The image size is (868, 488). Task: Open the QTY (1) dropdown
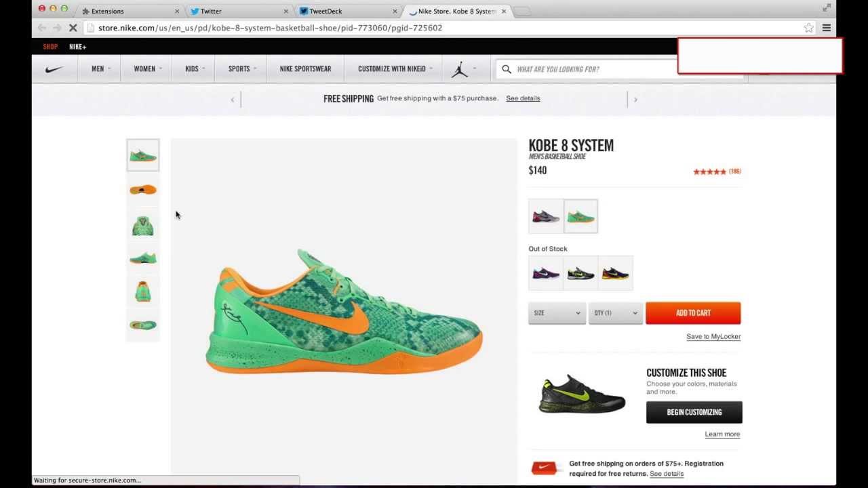[x=616, y=313]
